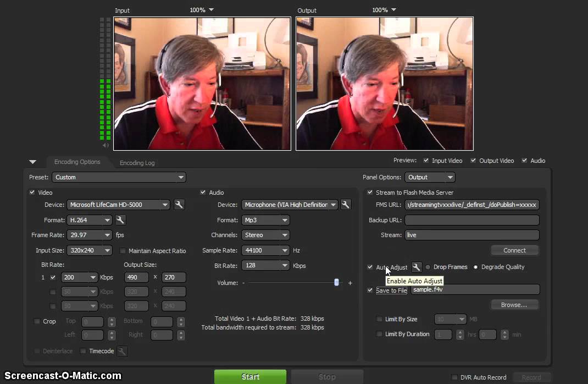The image size is (588, 384).
Task: Collapse the encoding panel triangle
Action: [x=32, y=162]
